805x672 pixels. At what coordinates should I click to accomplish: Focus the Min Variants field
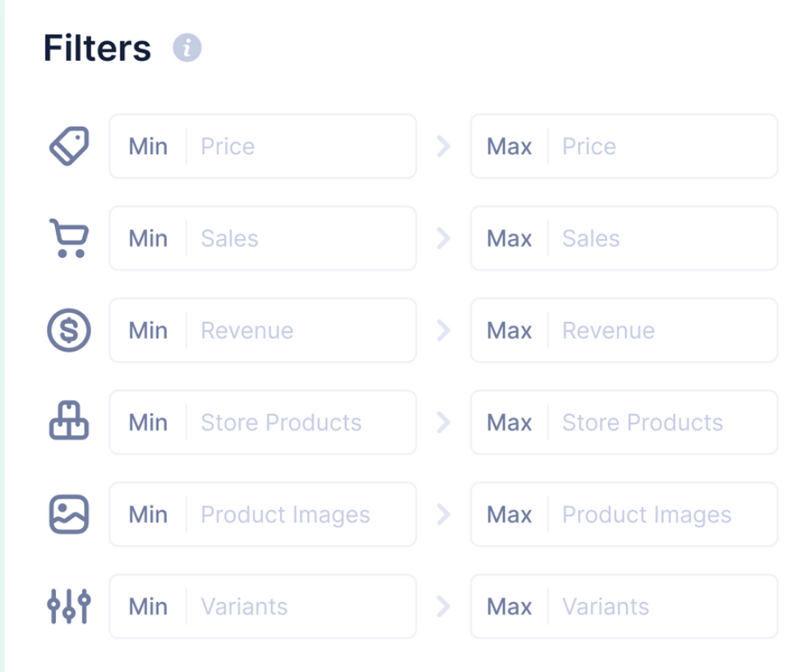(x=262, y=606)
